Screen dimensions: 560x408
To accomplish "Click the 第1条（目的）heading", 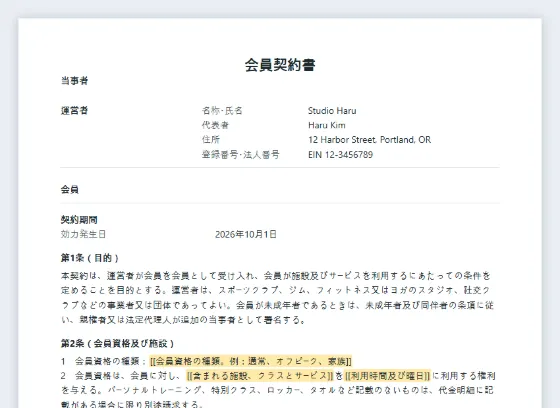I will tap(90, 258).
